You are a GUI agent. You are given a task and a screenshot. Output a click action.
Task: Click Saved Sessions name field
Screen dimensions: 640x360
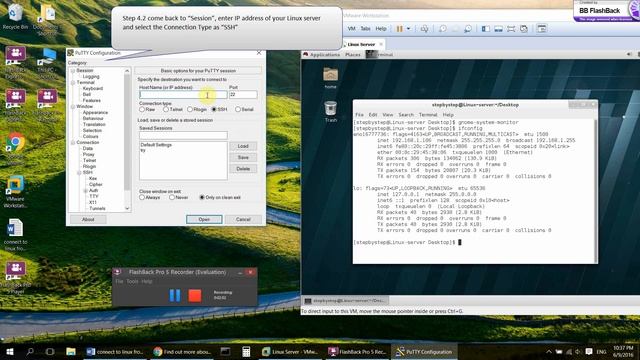pos(183,135)
